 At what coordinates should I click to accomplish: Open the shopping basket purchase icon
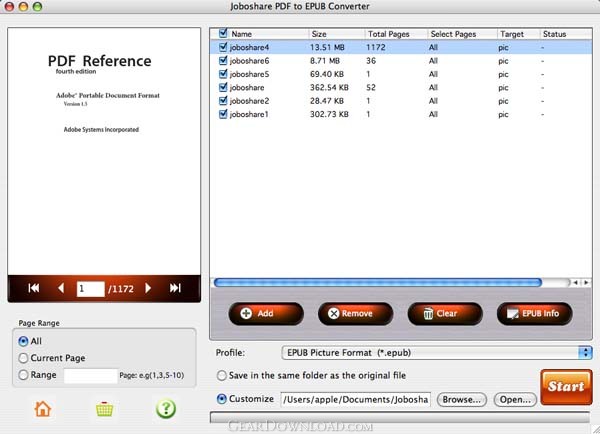pyautogui.click(x=104, y=409)
